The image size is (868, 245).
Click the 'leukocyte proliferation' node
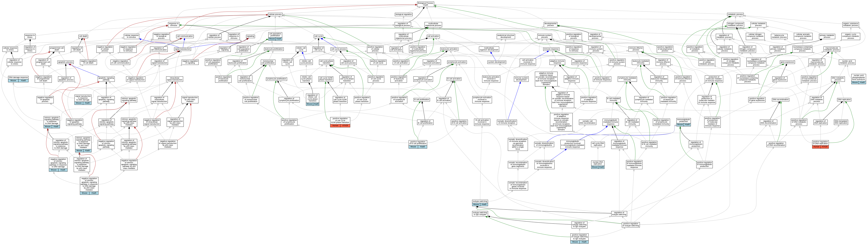click(x=274, y=49)
